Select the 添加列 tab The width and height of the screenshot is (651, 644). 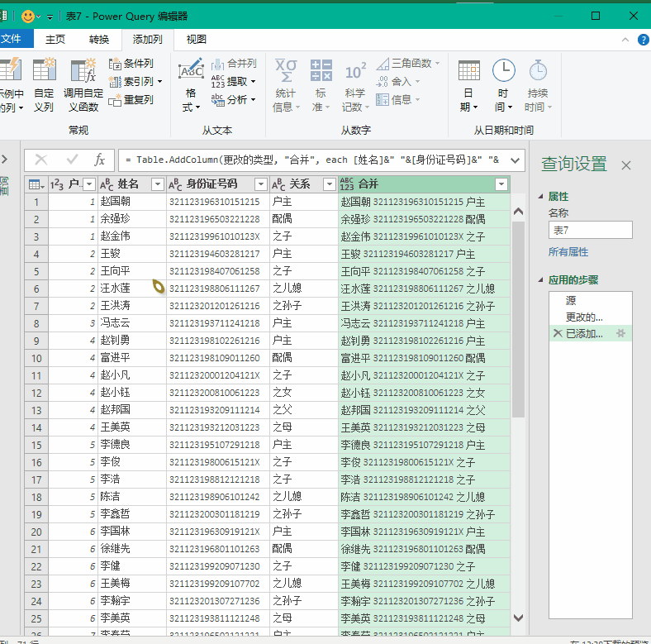pos(147,40)
